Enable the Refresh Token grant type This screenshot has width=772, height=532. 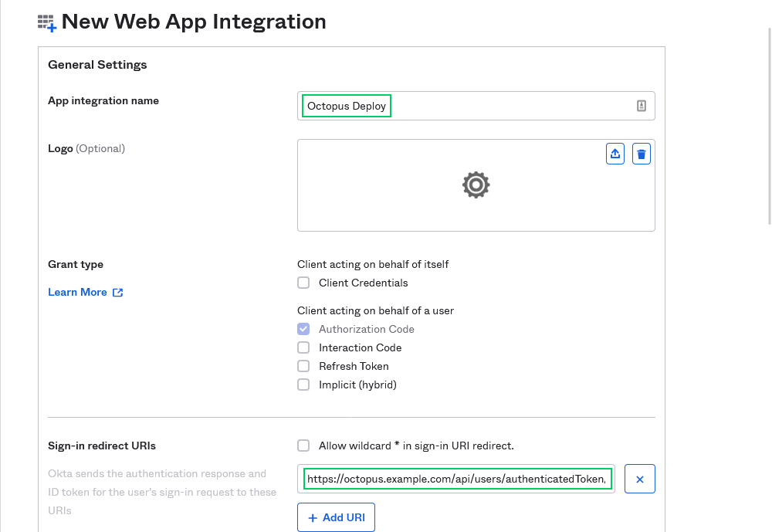304,366
